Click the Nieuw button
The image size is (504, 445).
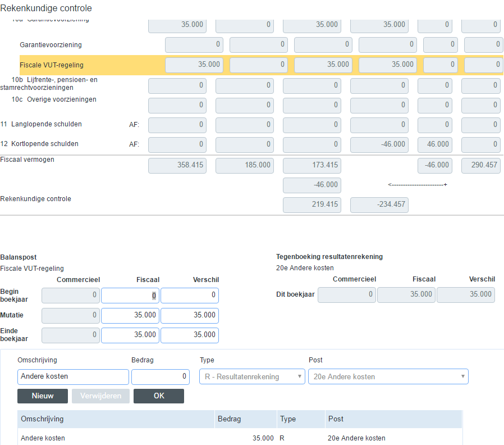(43, 396)
